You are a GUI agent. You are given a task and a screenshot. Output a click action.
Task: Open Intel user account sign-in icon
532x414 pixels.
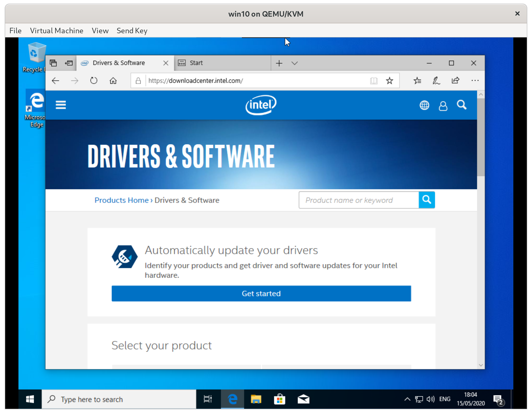[443, 106]
